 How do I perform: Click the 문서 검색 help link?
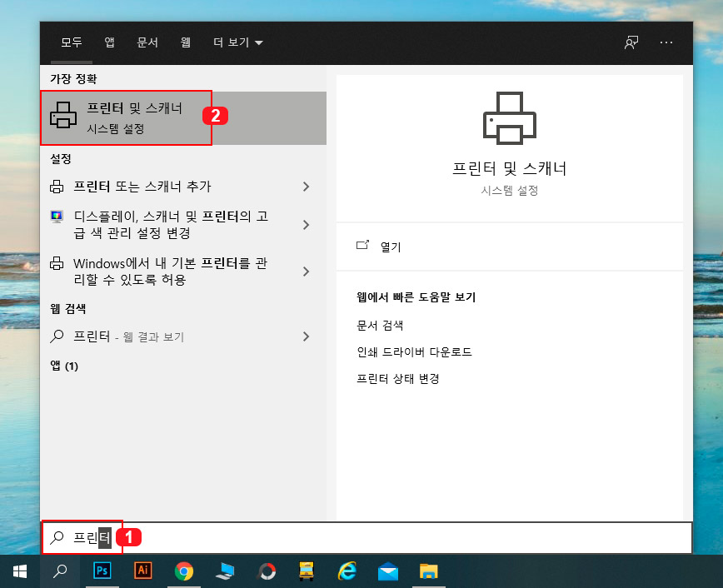[381, 324]
